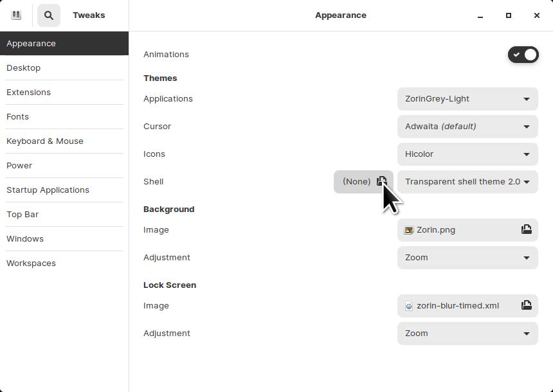Click the Zorin.png thumbnail icon
The image size is (553, 392).
[x=409, y=230]
